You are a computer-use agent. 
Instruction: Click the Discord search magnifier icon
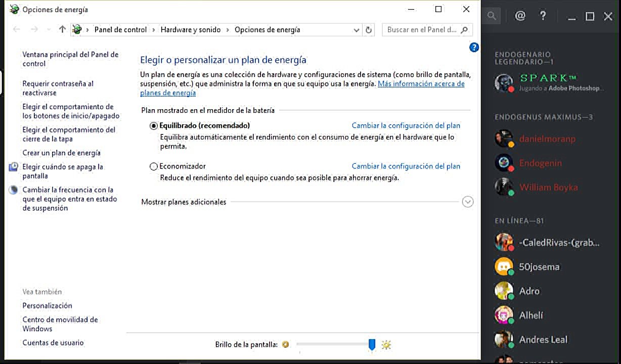492,16
